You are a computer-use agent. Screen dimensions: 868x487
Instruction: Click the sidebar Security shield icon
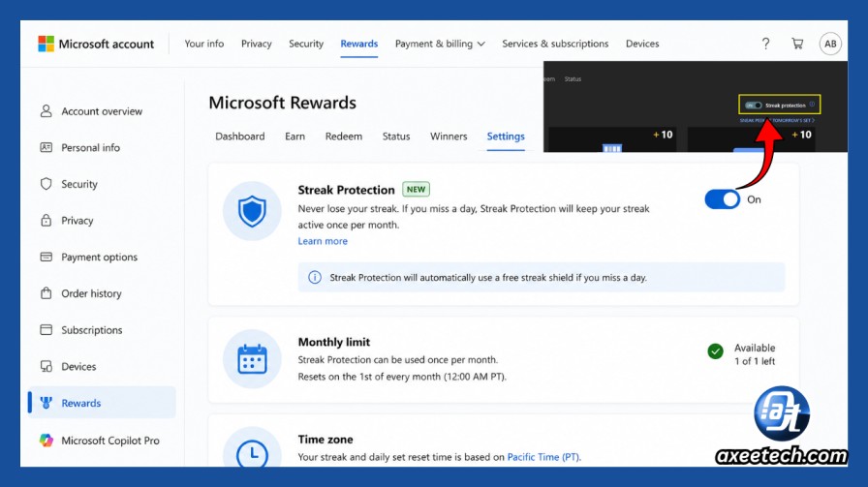click(x=46, y=184)
